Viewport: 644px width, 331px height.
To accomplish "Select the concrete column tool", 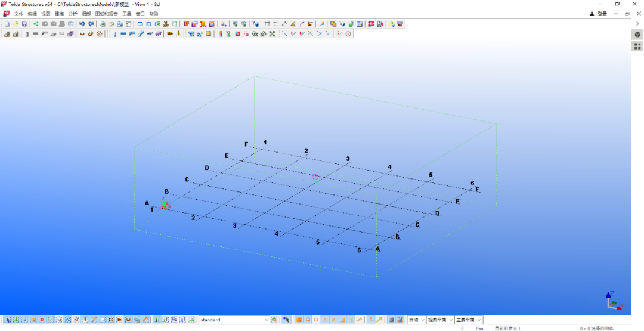I will (27, 34).
